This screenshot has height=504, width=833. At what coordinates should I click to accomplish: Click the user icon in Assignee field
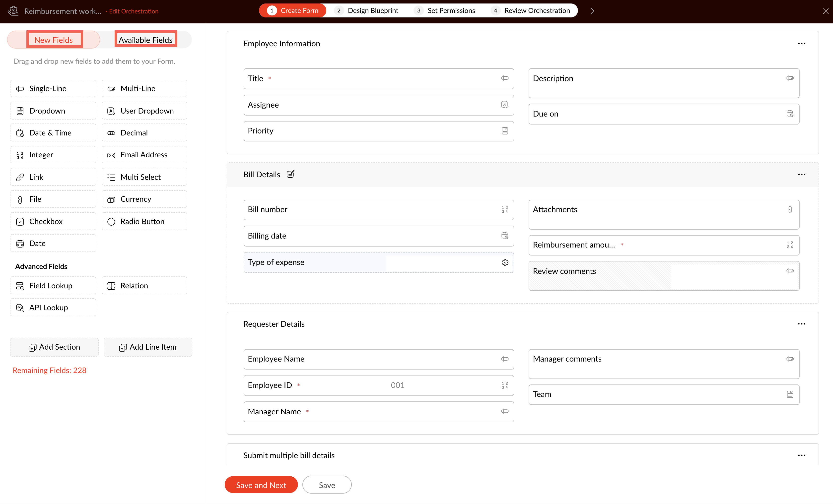click(x=504, y=104)
